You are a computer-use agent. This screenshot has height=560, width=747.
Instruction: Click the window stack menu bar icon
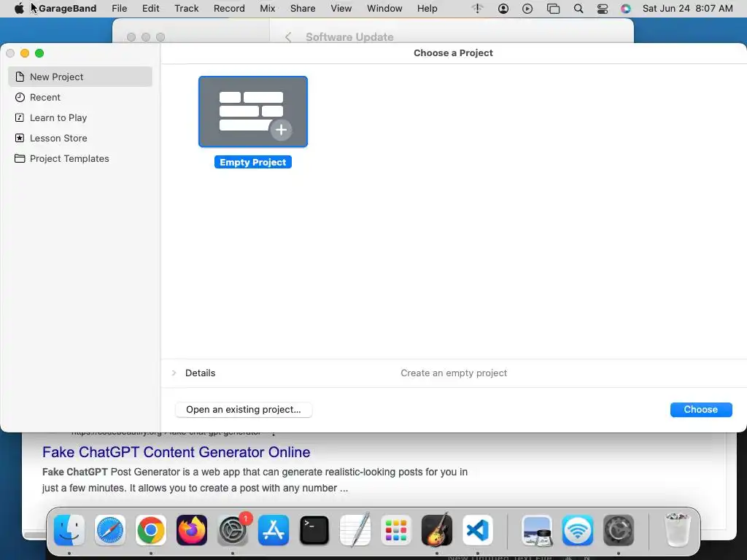(553, 9)
